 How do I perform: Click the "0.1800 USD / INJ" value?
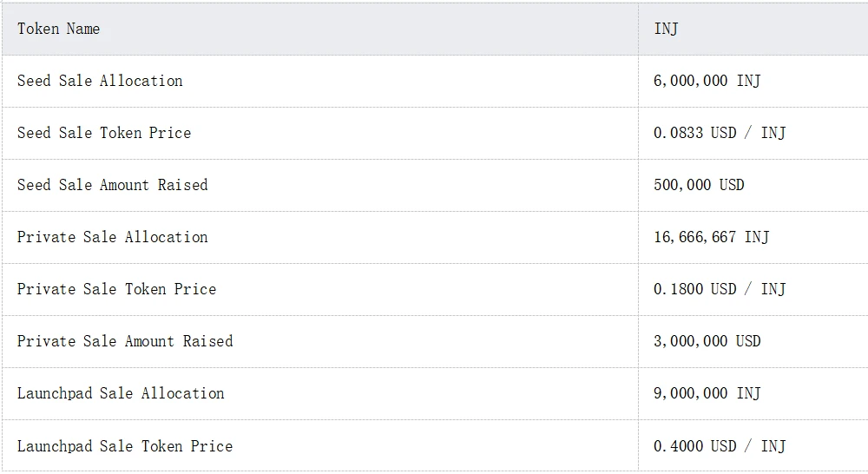[719, 289]
